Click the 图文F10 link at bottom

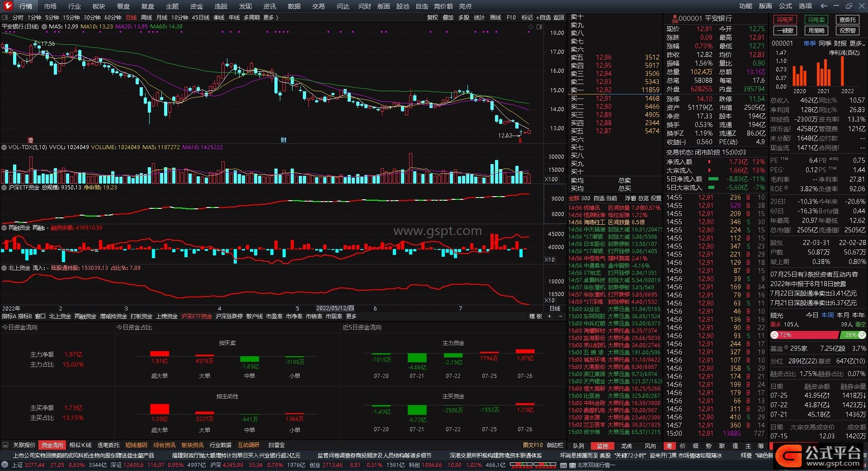tap(533, 445)
